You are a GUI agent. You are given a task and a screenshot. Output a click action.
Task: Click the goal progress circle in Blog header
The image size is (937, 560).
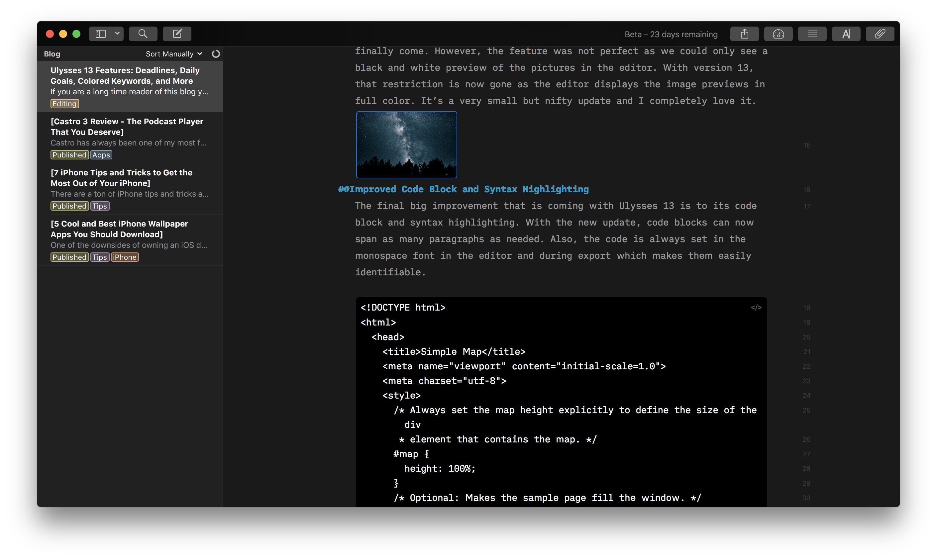216,54
